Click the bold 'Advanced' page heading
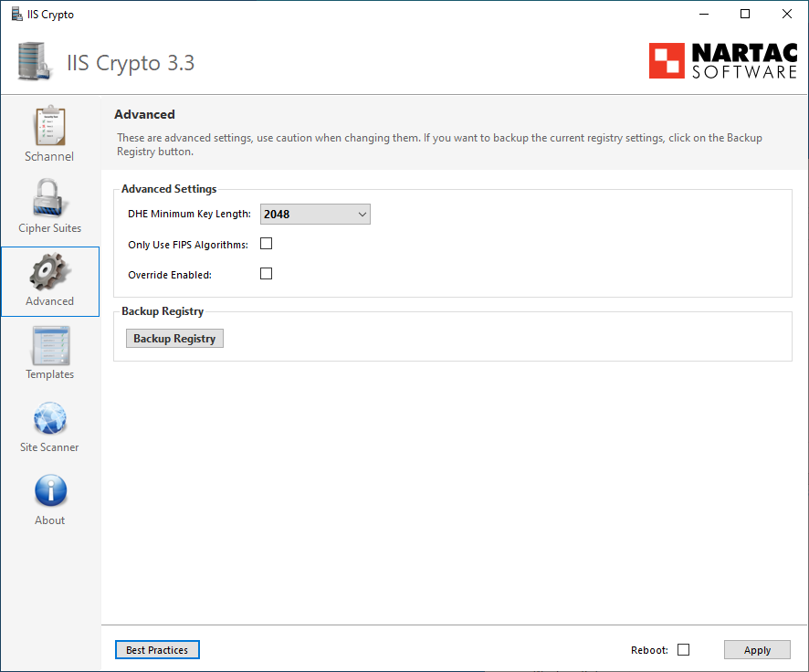 144,114
